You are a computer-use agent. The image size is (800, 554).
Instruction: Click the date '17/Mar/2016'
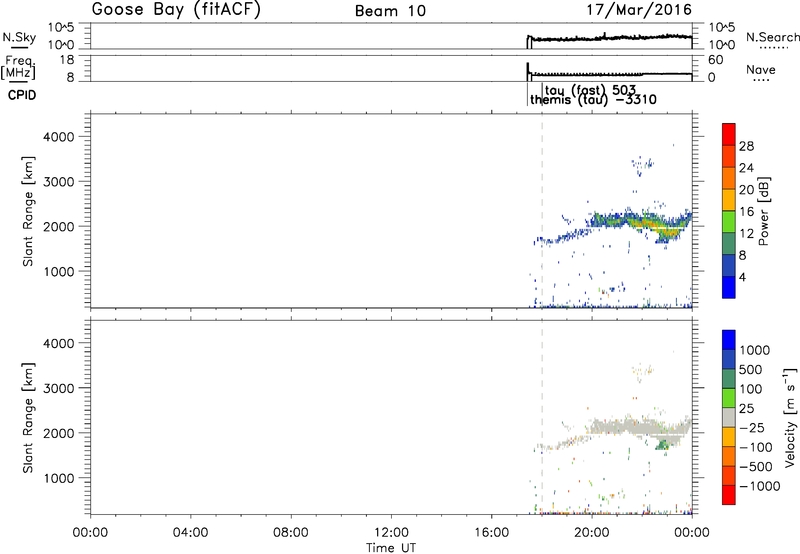639,10
